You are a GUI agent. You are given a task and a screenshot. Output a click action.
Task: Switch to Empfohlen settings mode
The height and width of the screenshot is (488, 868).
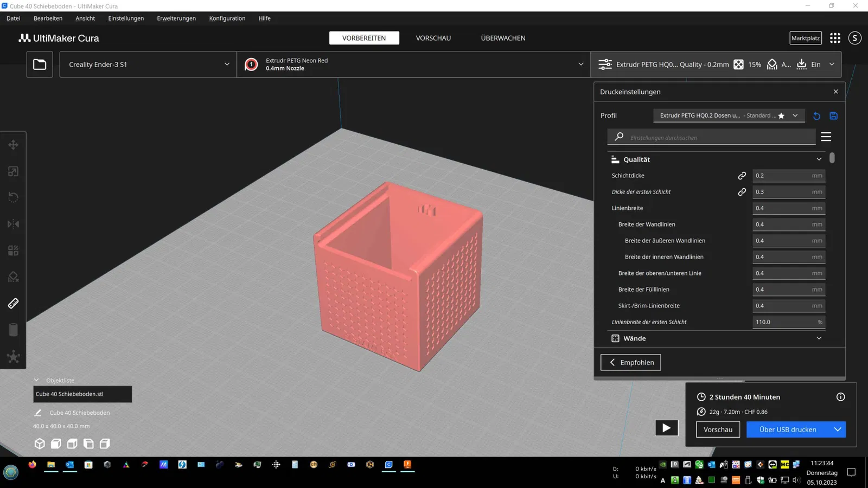coord(631,362)
